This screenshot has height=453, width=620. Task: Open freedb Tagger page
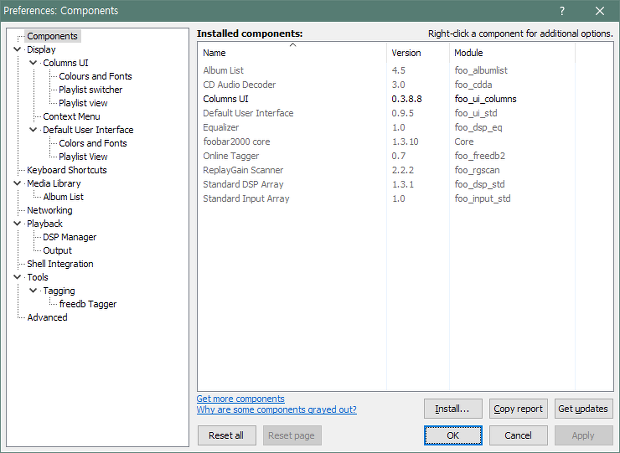pyautogui.click(x=88, y=304)
